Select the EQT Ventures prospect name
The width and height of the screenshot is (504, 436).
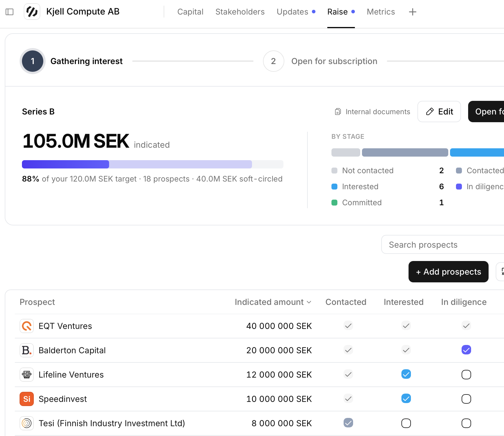tap(65, 326)
